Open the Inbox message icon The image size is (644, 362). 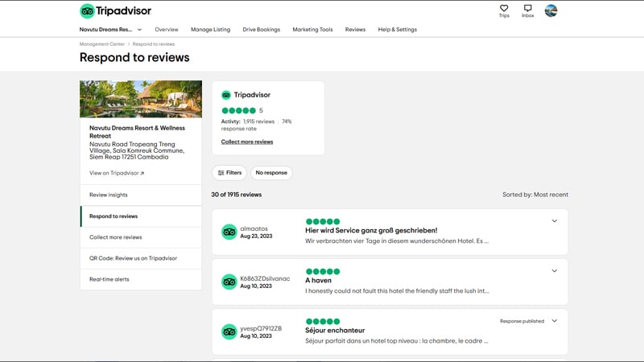[527, 9]
